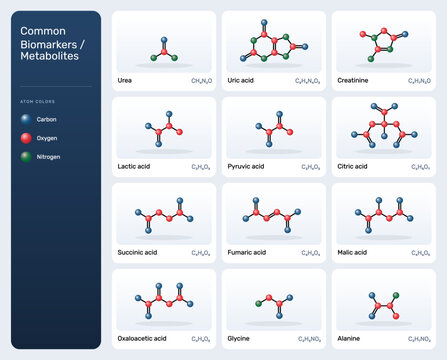Choose the Fumaric acid molecule model
The height and width of the screenshot is (360, 447).
coord(272,215)
